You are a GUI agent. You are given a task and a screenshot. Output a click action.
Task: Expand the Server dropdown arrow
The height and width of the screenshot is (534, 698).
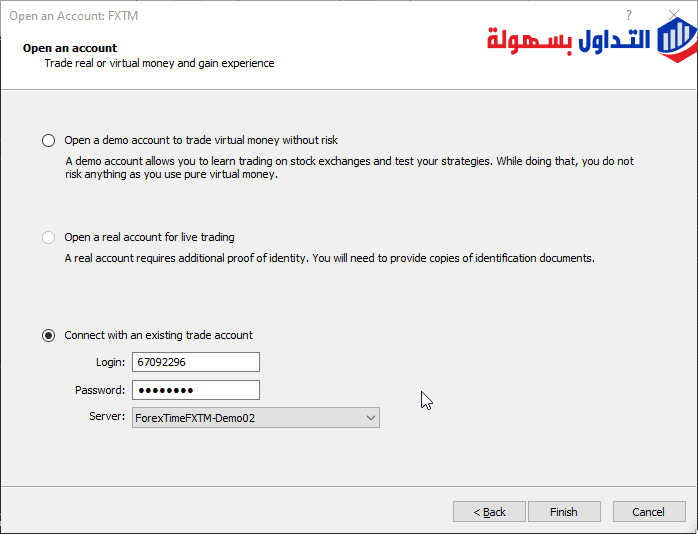370,418
